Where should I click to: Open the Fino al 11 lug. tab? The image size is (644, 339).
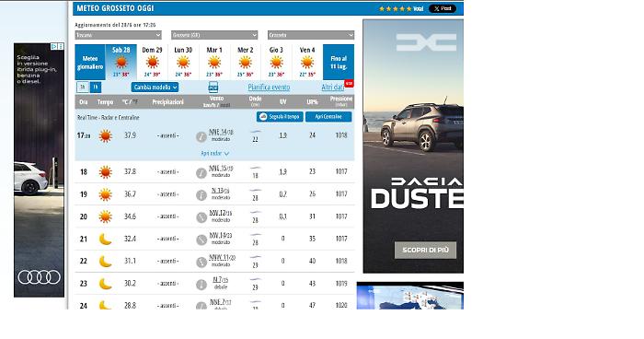tap(339, 62)
